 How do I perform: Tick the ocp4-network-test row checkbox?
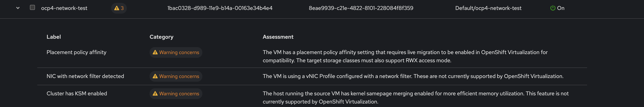pyautogui.click(x=32, y=8)
